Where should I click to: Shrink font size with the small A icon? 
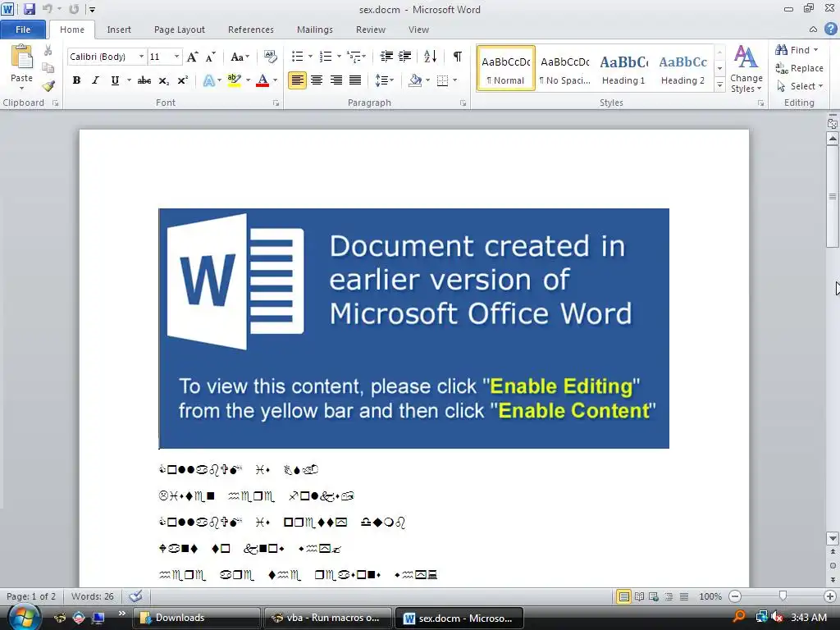[x=211, y=57]
